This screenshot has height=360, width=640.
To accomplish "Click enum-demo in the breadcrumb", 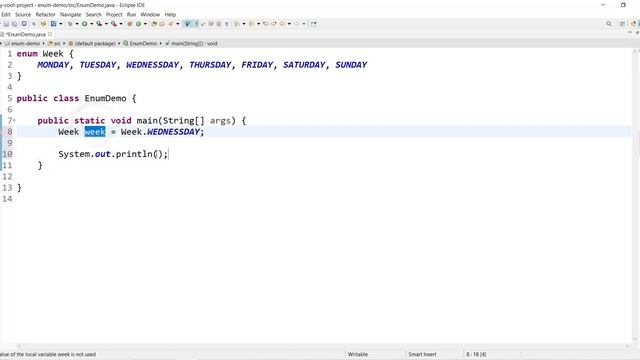I will pyautogui.click(x=25, y=43).
